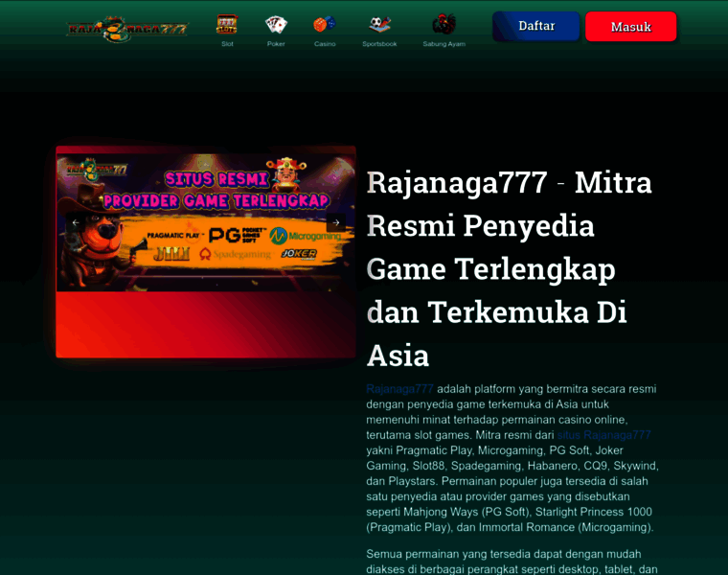Follow the situs Rajanaga777 link

(603, 435)
